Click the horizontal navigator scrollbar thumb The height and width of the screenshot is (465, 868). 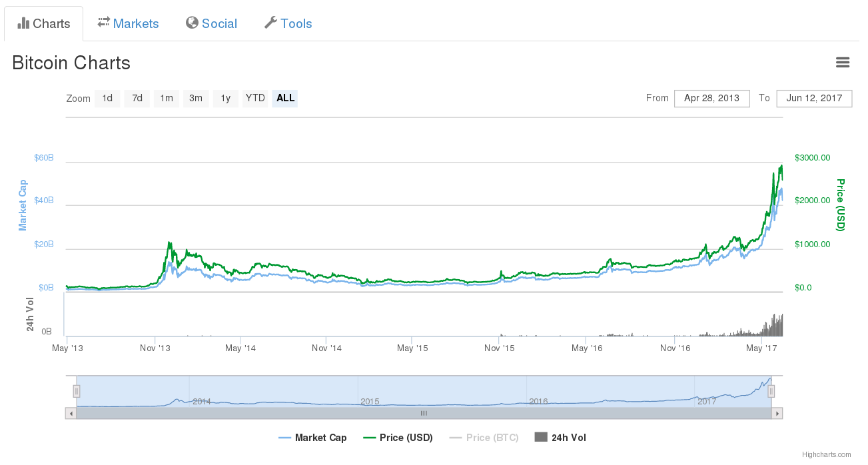click(x=424, y=414)
